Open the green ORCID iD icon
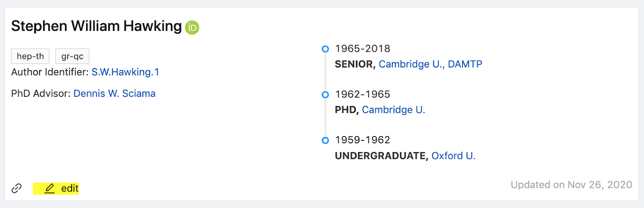The width and height of the screenshot is (644, 208). coord(192,27)
